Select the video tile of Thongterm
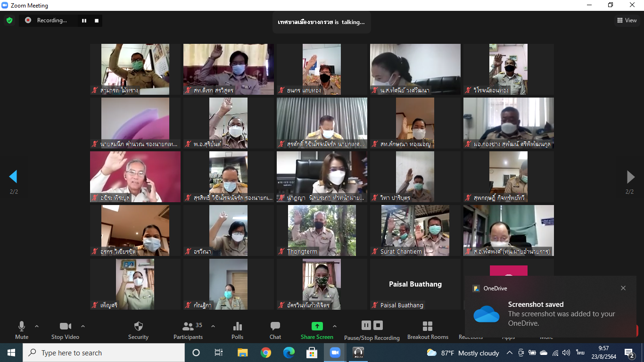 (322, 230)
